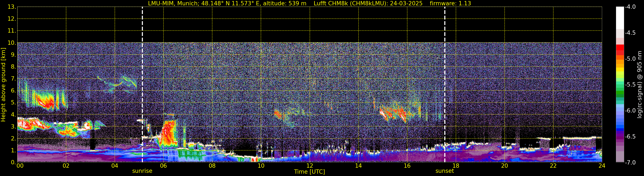Viewport: 644px width, 176px height.
Task: Click the 'firmware: 1.13' text
Action: pos(450,3)
